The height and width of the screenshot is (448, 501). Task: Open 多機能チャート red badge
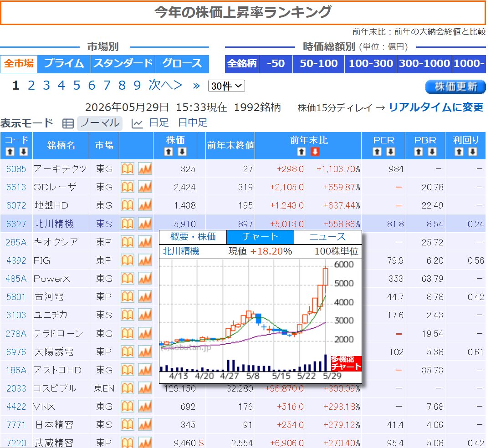346,364
